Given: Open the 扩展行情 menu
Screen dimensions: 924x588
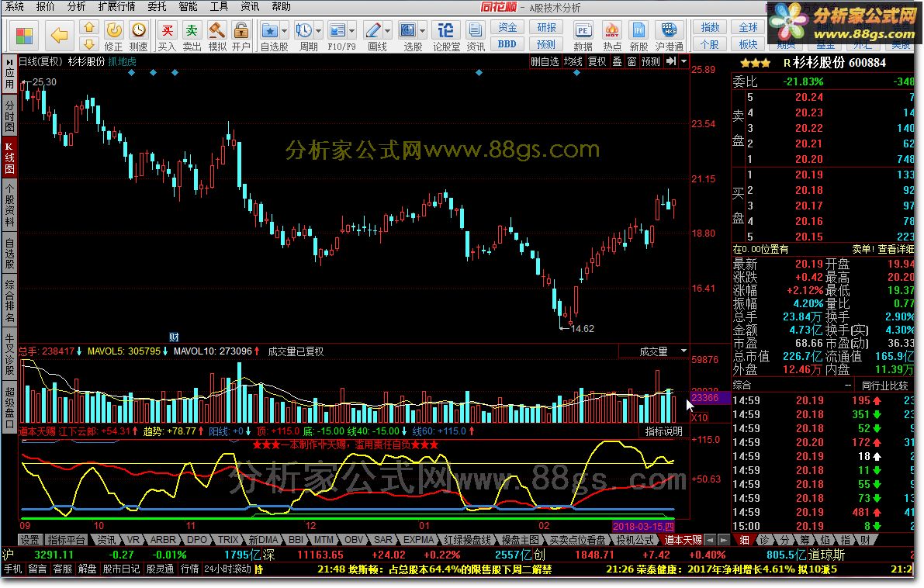Looking at the screenshot, I should pos(116,6).
